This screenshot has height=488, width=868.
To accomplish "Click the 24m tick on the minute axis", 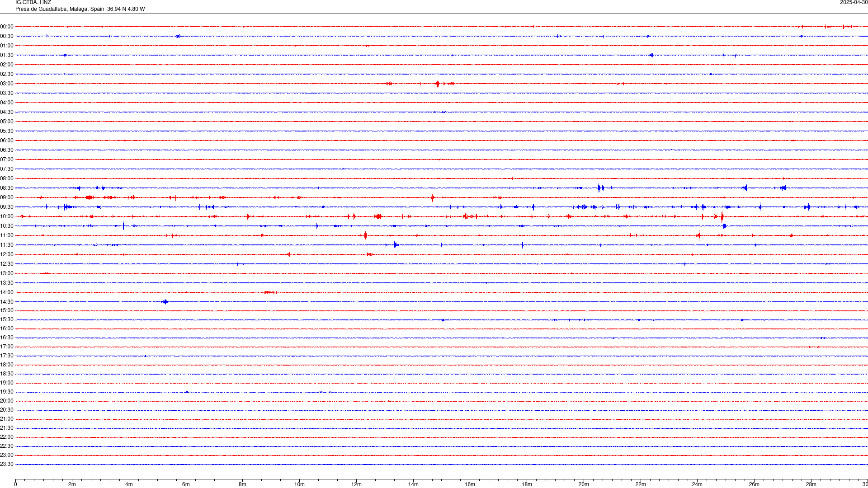I will coord(697,484).
